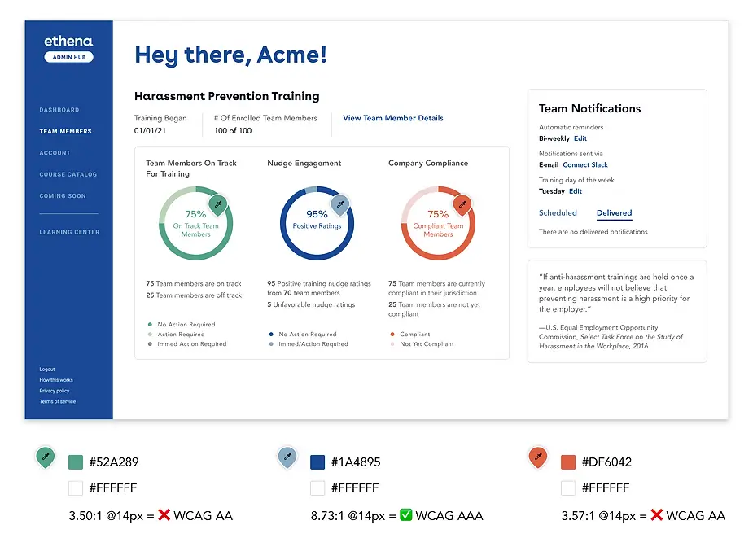Click the orange Compliant Team Members donut chart
This screenshot has height=560, width=753.
point(438,223)
